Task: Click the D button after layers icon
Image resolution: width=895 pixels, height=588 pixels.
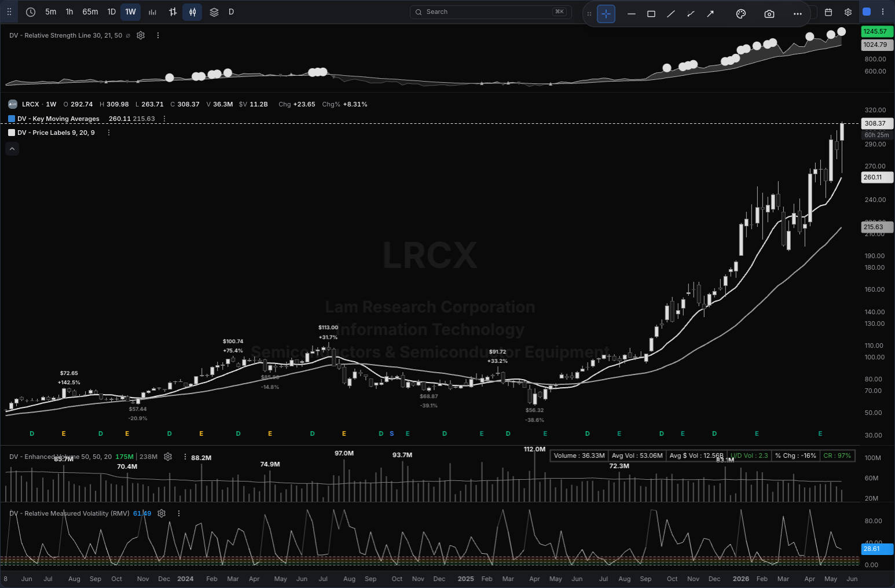Action: pyautogui.click(x=232, y=12)
